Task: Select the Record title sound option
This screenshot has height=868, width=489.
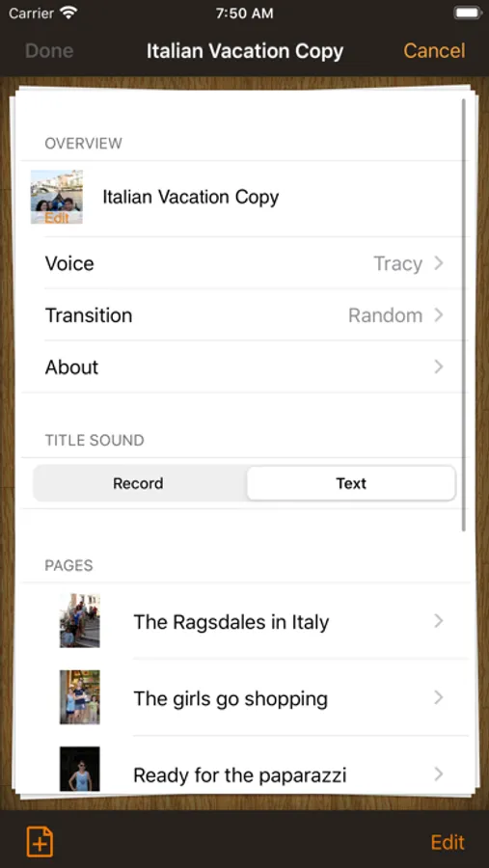Action: (139, 483)
